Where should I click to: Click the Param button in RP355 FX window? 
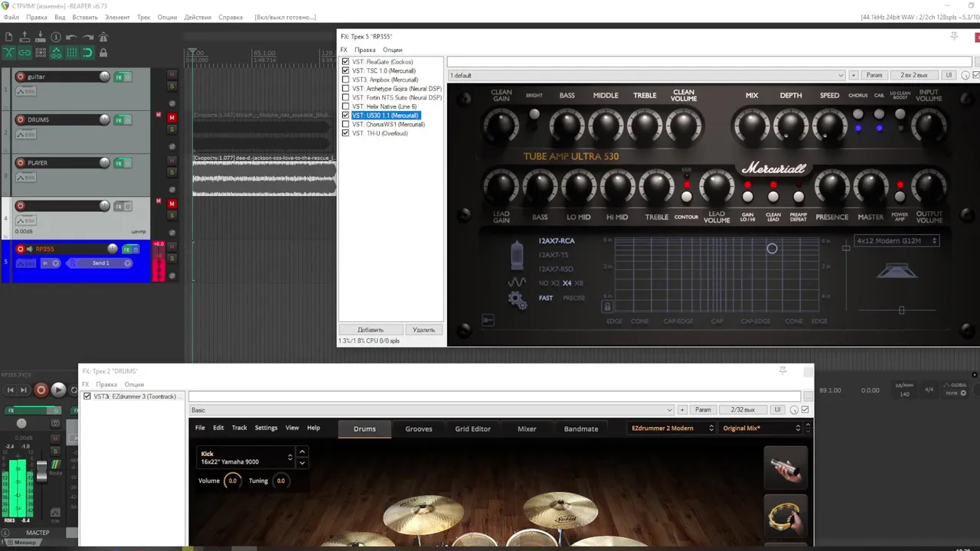click(x=874, y=75)
